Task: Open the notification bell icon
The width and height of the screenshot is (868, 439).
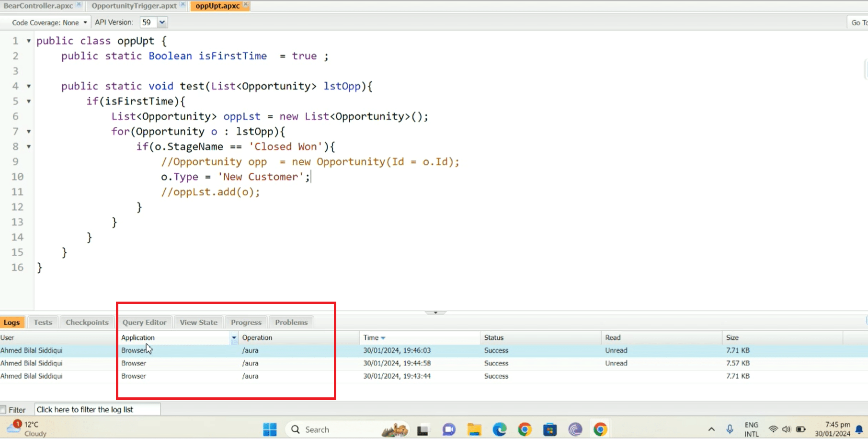Action: click(859, 429)
